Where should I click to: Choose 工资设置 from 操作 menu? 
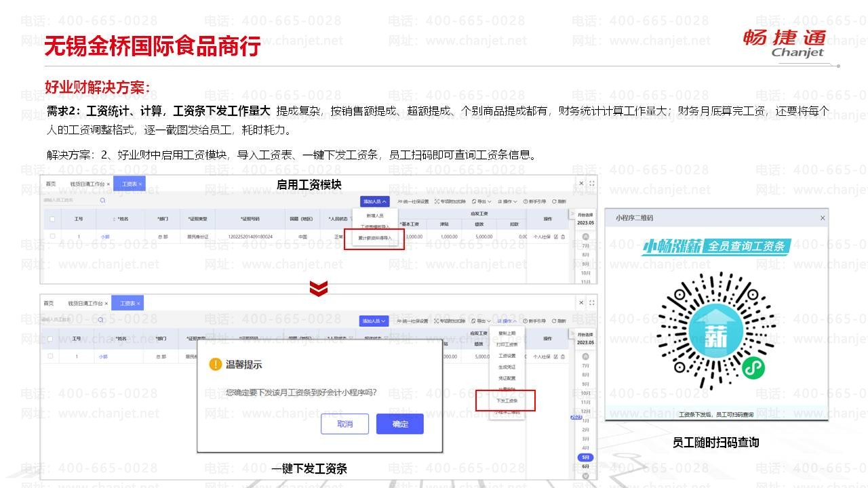pyautogui.click(x=507, y=356)
